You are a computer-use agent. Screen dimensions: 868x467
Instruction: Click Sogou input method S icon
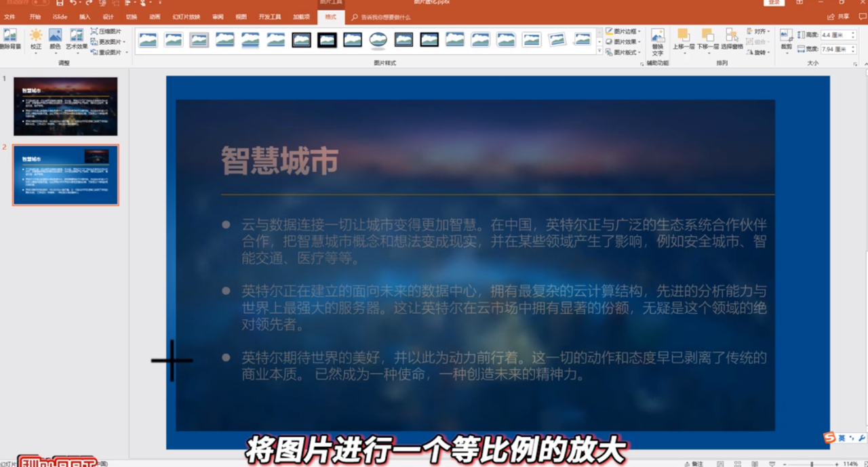[x=830, y=438]
